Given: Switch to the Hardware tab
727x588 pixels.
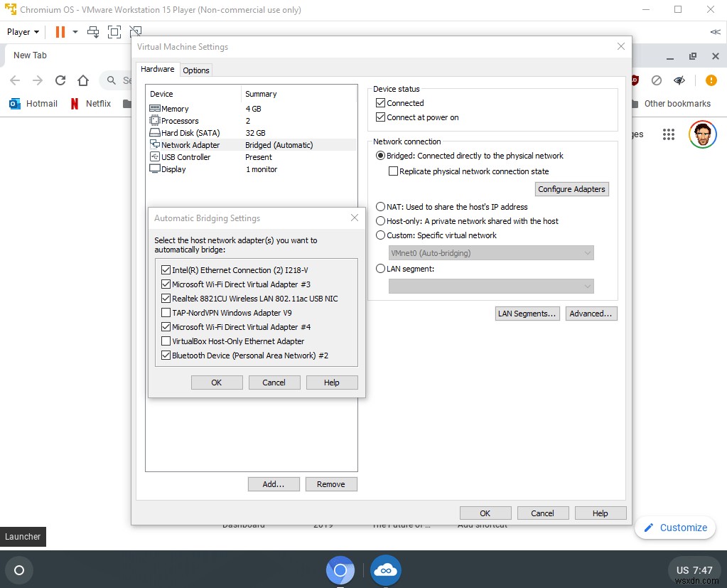Looking at the screenshot, I should (x=157, y=69).
